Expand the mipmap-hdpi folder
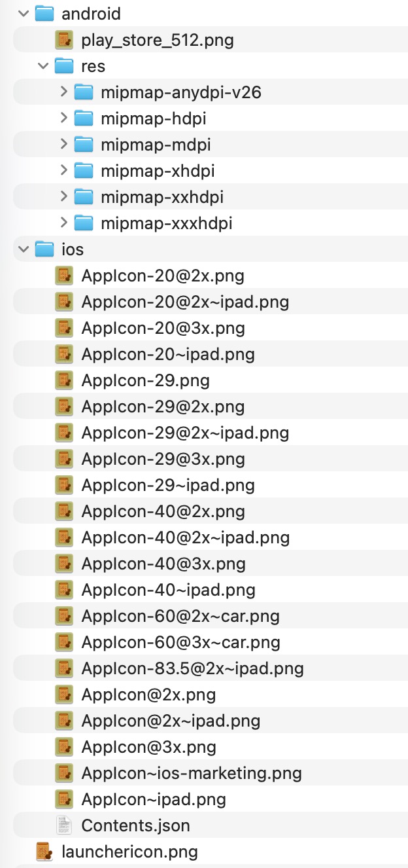The height and width of the screenshot is (868, 408). (63, 118)
